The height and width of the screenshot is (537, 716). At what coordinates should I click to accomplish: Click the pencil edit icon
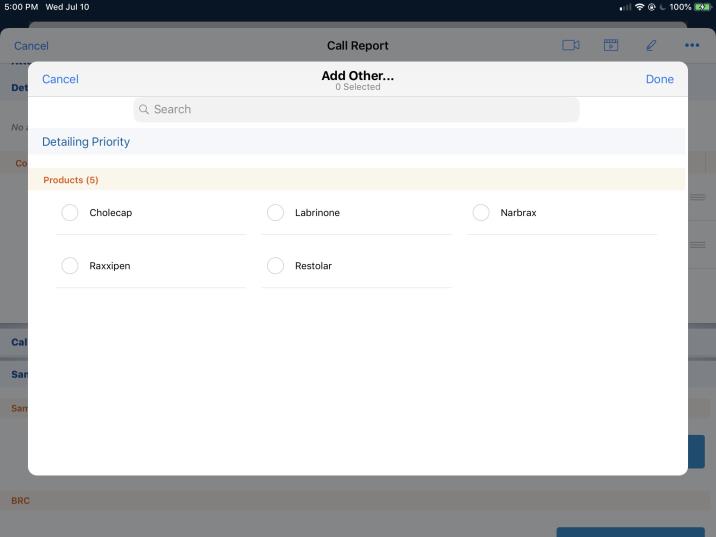click(651, 45)
